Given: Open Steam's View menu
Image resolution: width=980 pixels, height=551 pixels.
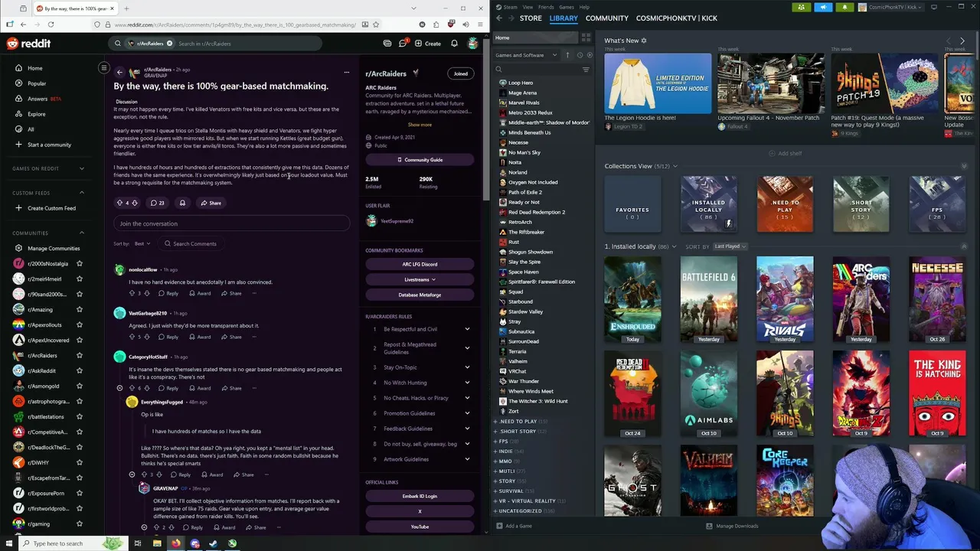Looking at the screenshot, I should (528, 7).
